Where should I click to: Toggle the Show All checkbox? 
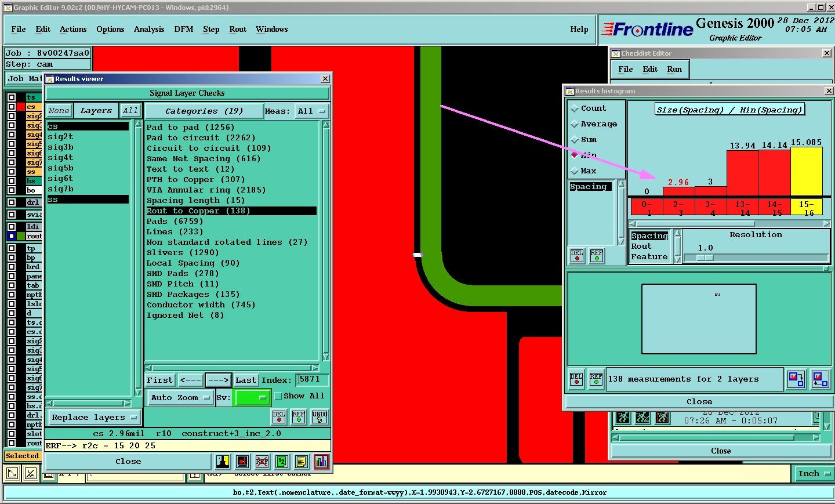[x=278, y=396]
